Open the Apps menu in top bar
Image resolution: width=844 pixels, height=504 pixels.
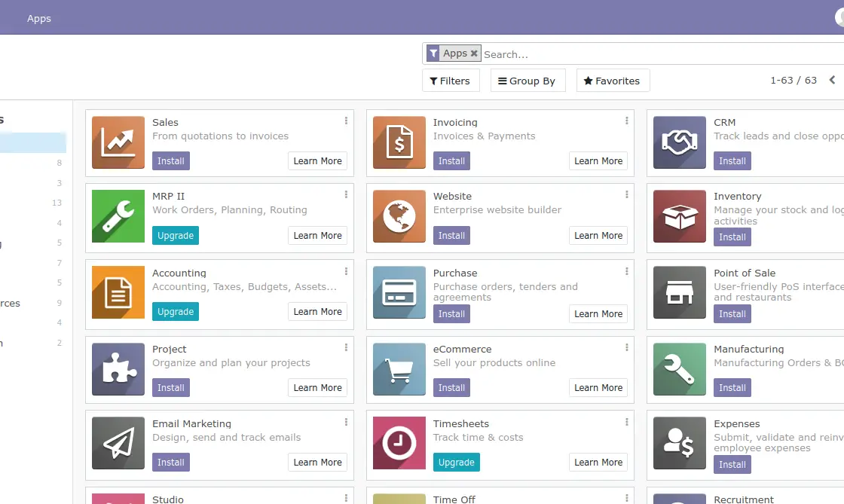tap(38, 18)
